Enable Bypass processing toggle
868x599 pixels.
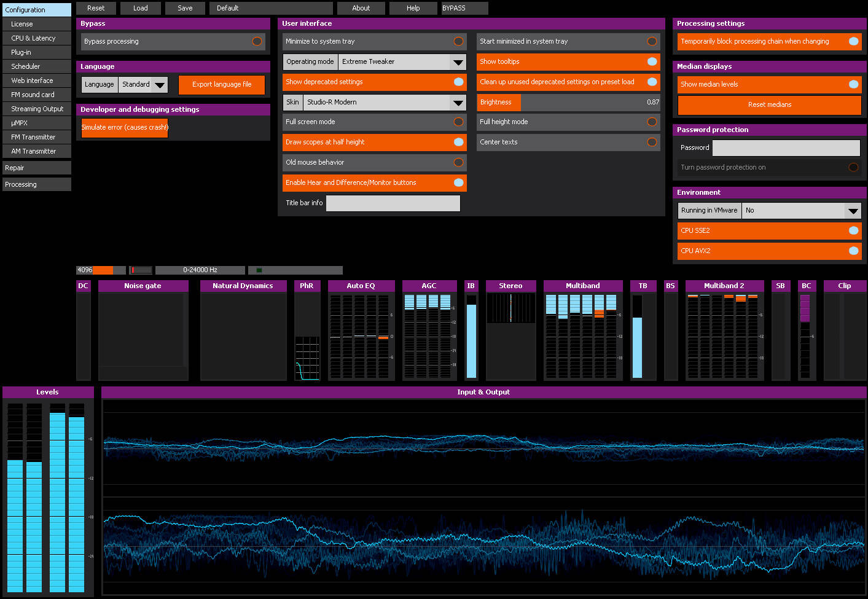point(173,41)
